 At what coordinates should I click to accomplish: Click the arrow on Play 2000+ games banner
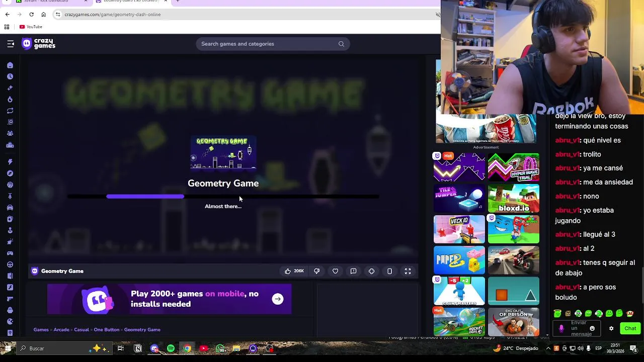point(278,299)
